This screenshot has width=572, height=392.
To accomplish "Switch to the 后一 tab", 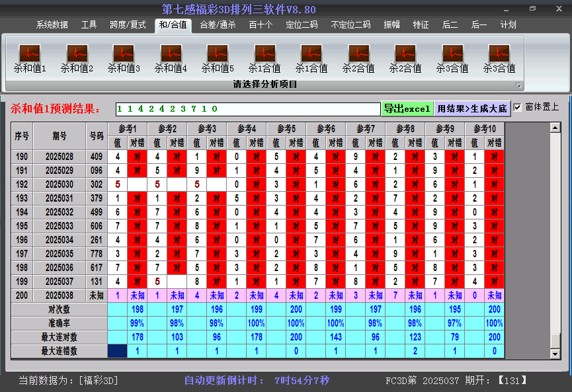I will click(479, 25).
